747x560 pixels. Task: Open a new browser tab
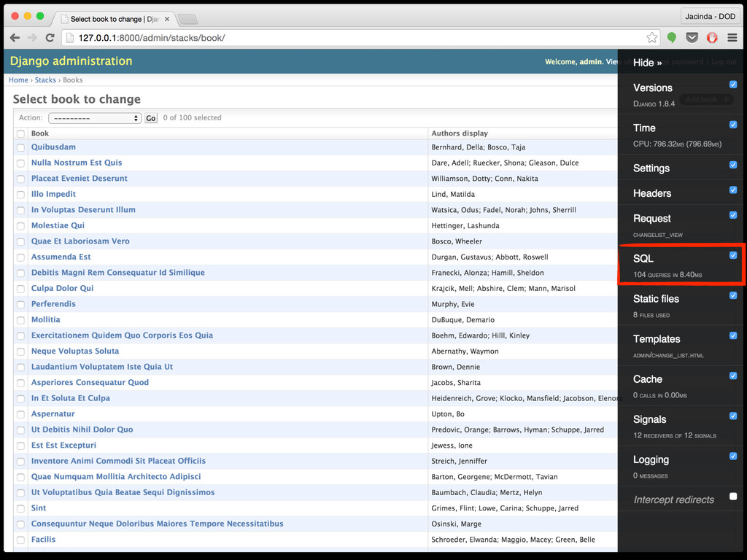pyautogui.click(x=187, y=19)
